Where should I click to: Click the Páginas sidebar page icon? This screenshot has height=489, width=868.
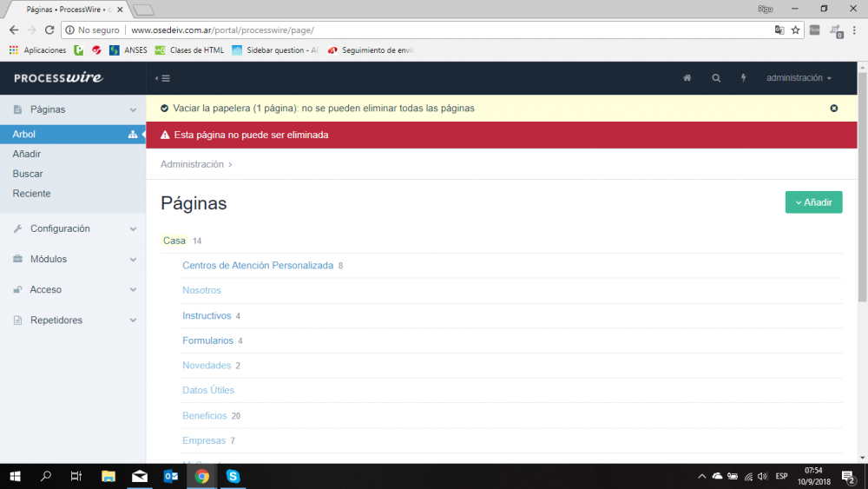[17, 109]
